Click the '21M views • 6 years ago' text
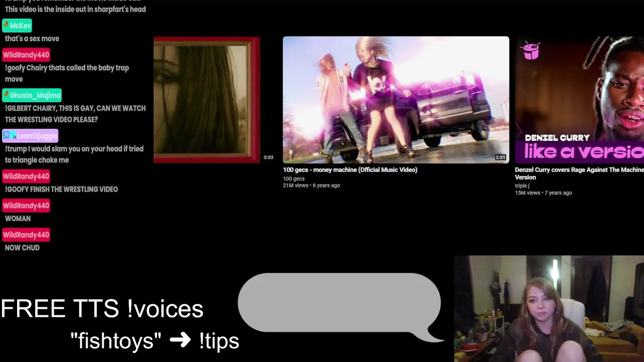644x362 pixels. (x=311, y=186)
